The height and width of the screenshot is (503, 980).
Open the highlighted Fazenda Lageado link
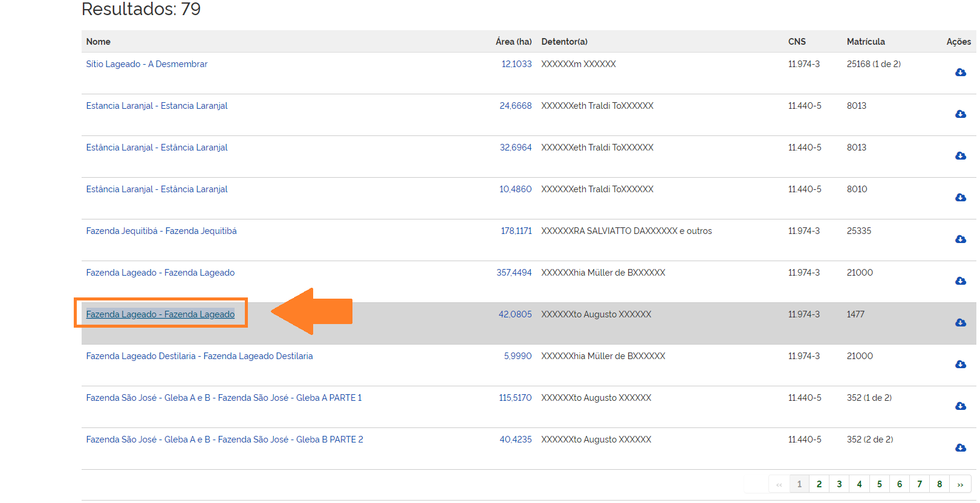(160, 314)
